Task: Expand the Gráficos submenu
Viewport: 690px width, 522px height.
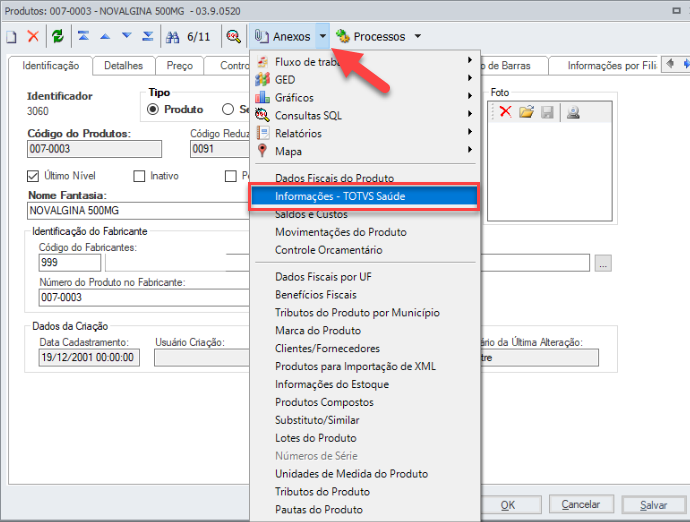Action: pyautogui.click(x=365, y=98)
